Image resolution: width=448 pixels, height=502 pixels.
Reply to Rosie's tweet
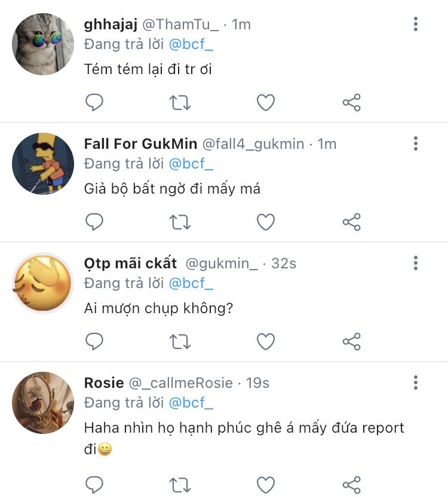tap(94, 484)
